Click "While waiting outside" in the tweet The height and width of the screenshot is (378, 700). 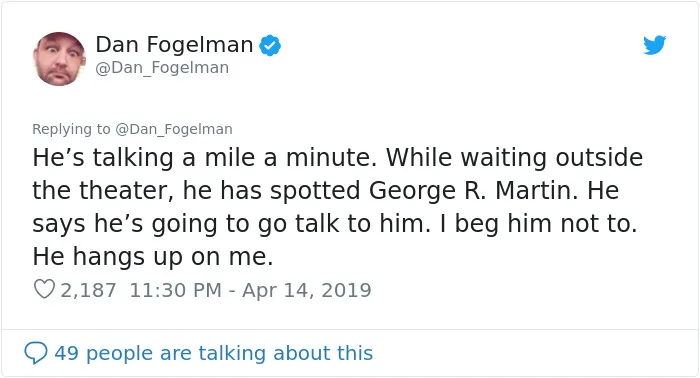tap(514, 158)
